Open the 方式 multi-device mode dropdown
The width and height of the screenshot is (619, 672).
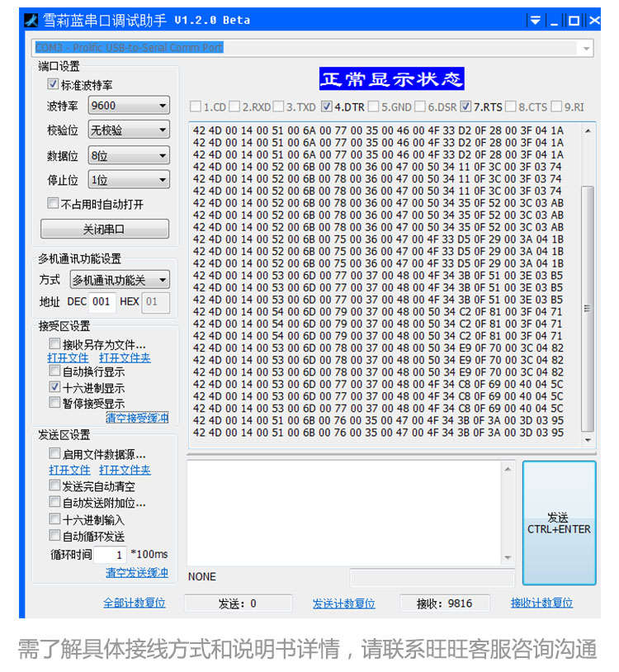pyautogui.click(x=119, y=280)
